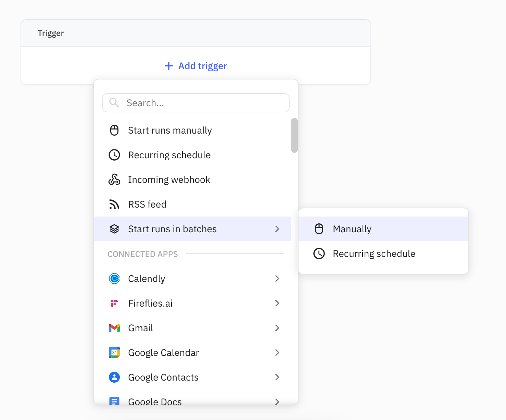Click the Google Calendar icon
506x420 pixels.
[x=114, y=353]
